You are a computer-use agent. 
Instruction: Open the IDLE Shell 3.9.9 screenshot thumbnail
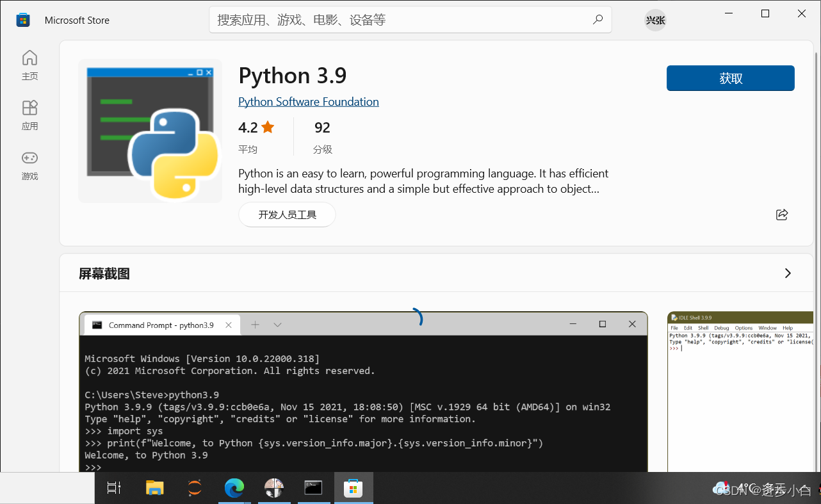(742, 392)
